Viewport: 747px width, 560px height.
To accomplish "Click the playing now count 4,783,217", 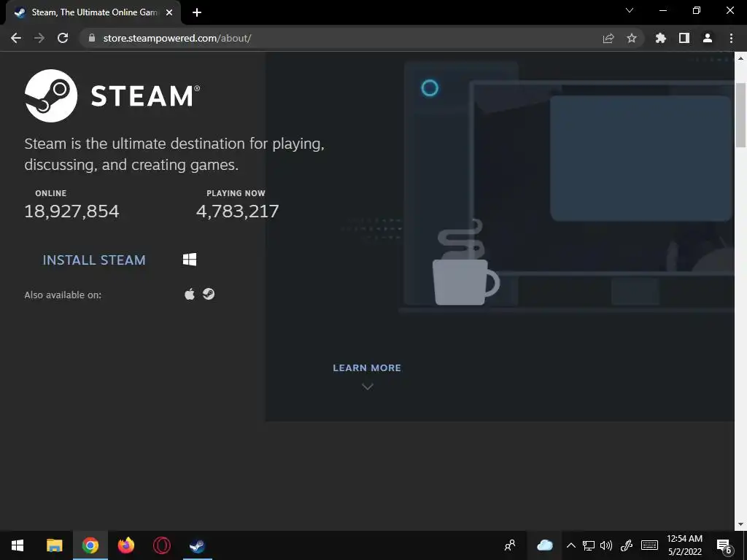I will click(237, 211).
